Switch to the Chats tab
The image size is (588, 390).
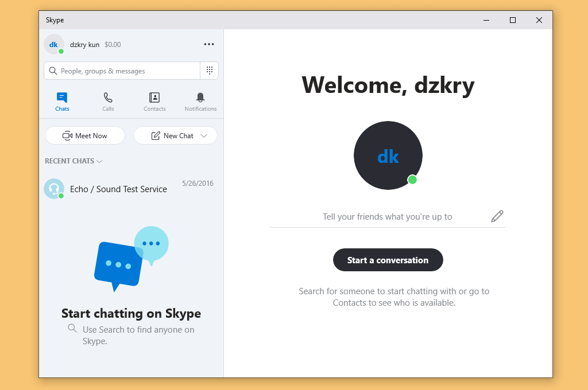pos(62,102)
